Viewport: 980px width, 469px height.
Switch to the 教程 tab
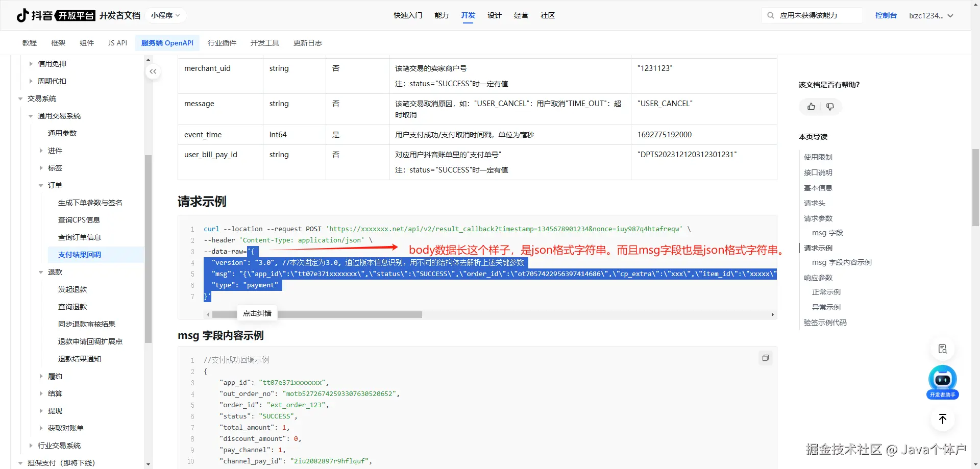click(30, 43)
